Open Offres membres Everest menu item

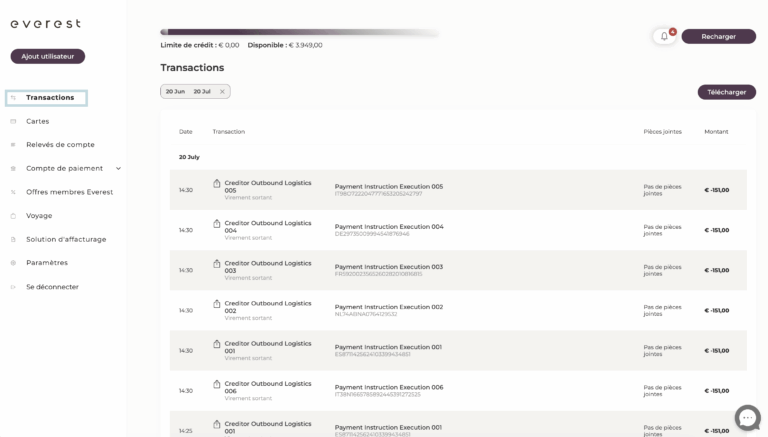pyautogui.click(x=70, y=192)
